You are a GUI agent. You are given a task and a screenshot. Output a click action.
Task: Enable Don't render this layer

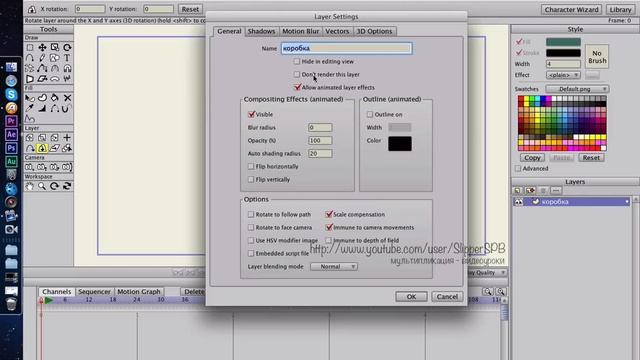point(297,74)
